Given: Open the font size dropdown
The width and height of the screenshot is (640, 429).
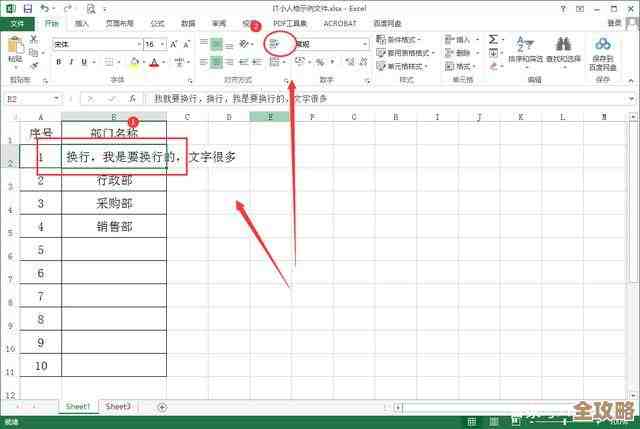Looking at the screenshot, I should tap(163, 44).
